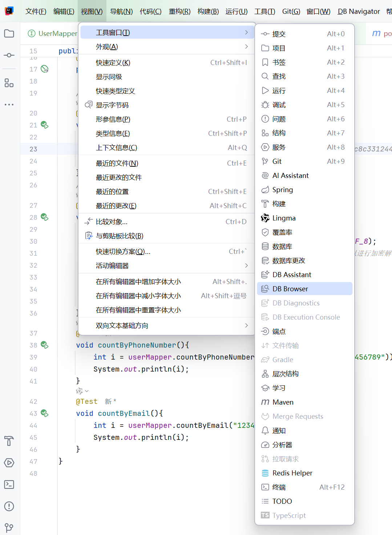This screenshot has height=535, width=392.
Task: Open the 数据库 tool window
Action: pyautogui.click(x=304, y=246)
